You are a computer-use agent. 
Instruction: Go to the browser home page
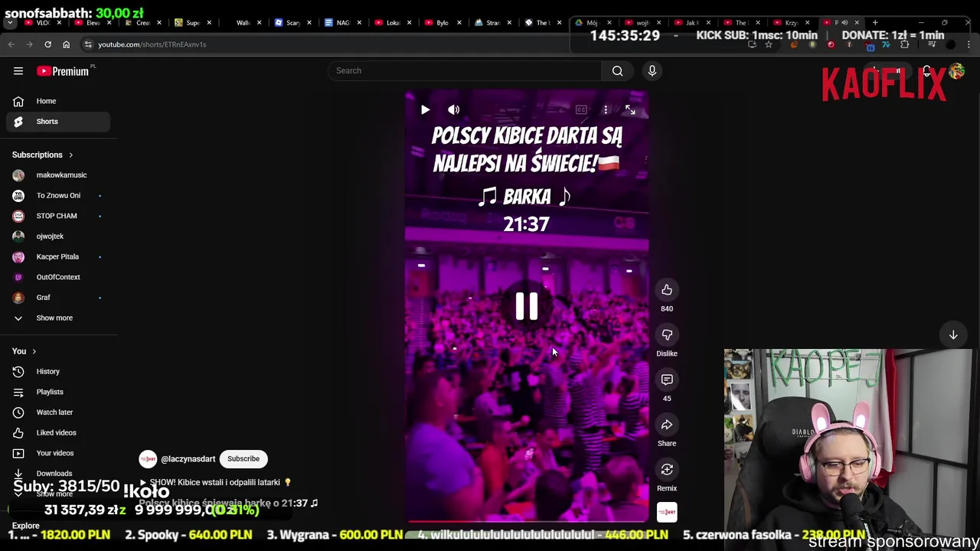pyautogui.click(x=66, y=44)
